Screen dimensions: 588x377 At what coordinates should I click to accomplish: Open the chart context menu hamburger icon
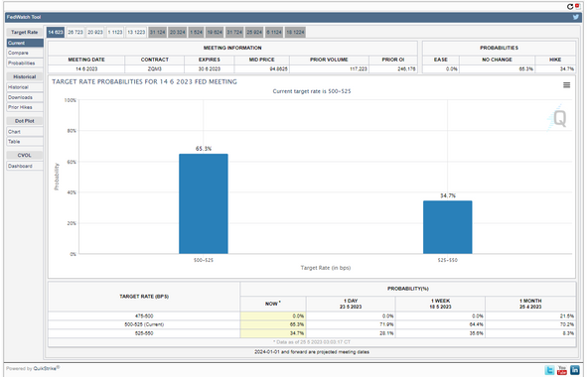pos(566,85)
